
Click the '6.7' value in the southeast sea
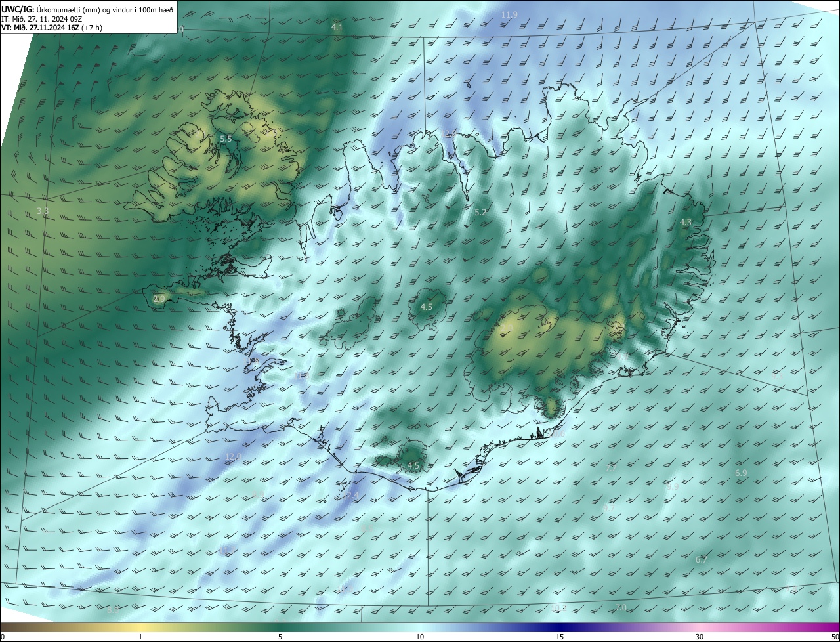coord(702,559)
